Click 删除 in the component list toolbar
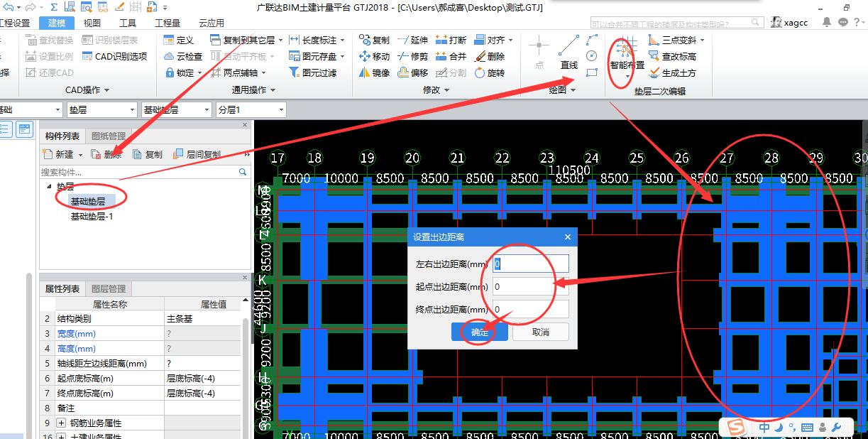Screen dimensions: 868x439 click(x=106, y=154)
